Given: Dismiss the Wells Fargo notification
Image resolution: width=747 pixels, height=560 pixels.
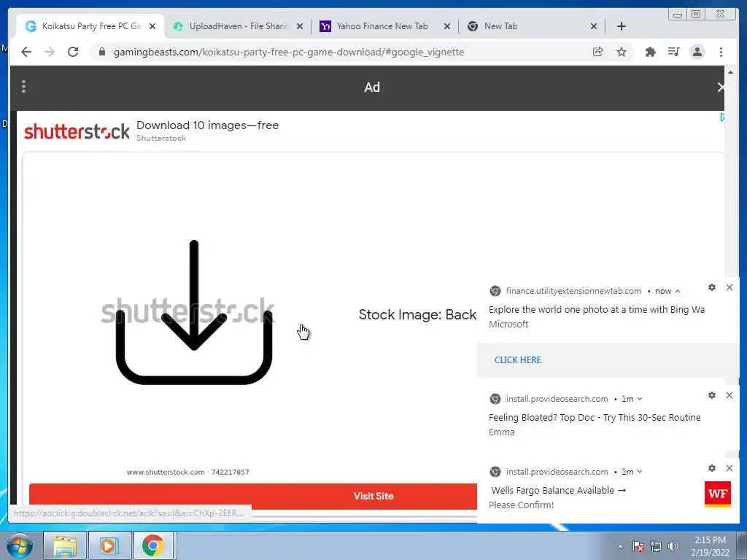Looking at the screenshot, I should (x=729, y=468).
